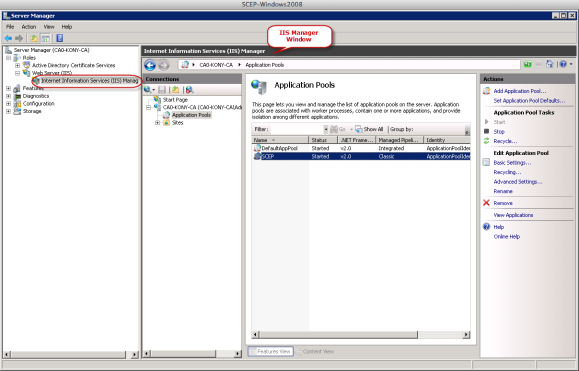Collapse the Roles tree node
The width and height of the screenshot is (579, 371).
[x=8, y=58]
